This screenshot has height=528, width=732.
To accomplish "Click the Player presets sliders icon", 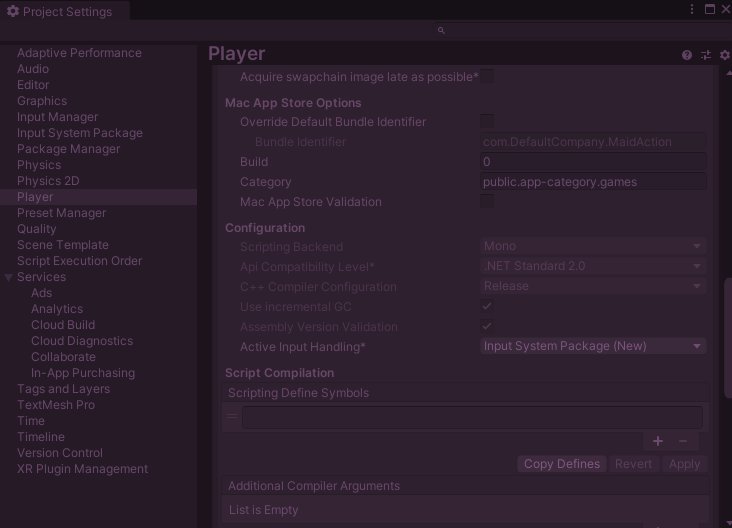I will tap(706, 55).
